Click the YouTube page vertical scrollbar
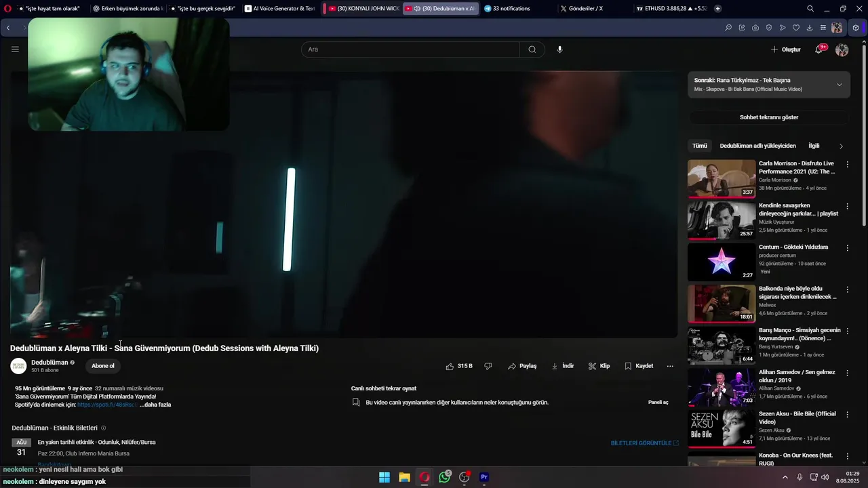Image resolution: width=868 pixels, height=488 pixels. [864, 136]
